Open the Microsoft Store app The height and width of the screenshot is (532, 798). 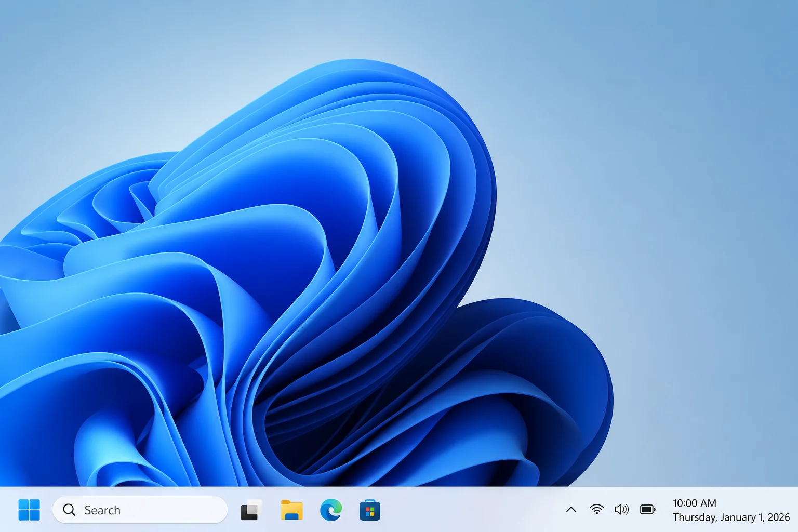coord(370,510)
